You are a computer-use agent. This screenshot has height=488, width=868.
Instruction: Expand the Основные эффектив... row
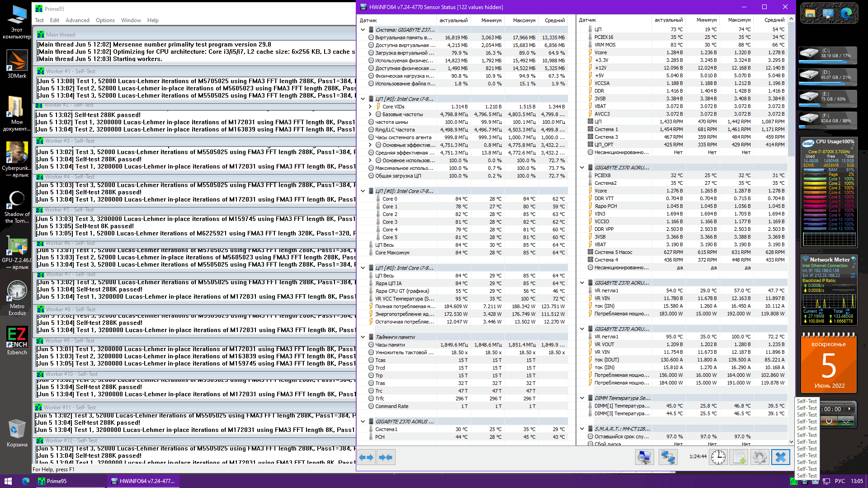coord(370,145)
